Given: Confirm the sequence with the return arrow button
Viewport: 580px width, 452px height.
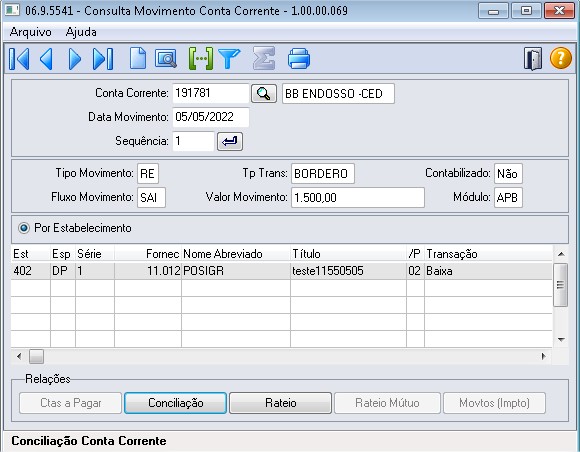Looking at the screenshot, I should tap(230, 141).
